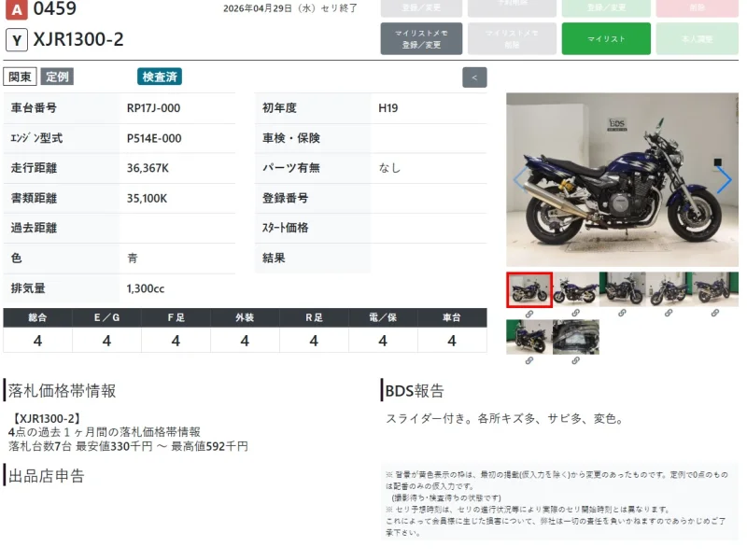Image resolution: width=747 pixels, height=560 pixels.
Task: Select the front-right angled motorcycle thumbnail
Action: click(622, 289)
